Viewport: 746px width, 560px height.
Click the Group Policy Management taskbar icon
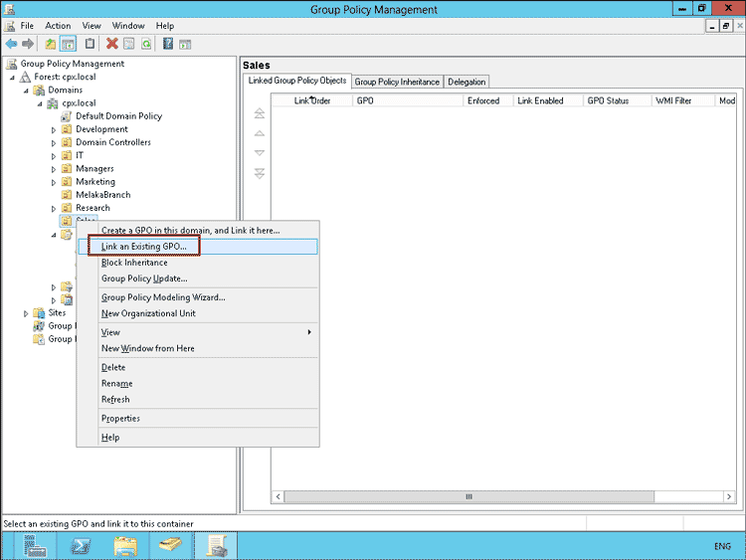[217, 545]
